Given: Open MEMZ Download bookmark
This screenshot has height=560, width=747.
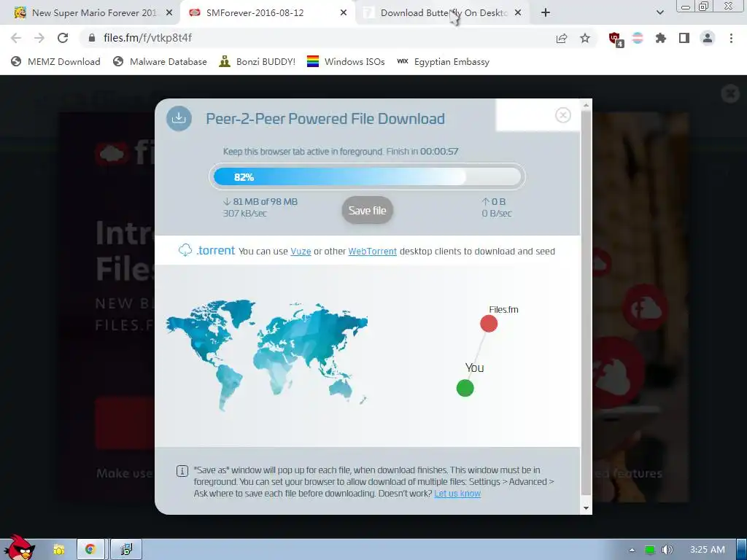Looking at the screenshot, I should coord(55,62).
